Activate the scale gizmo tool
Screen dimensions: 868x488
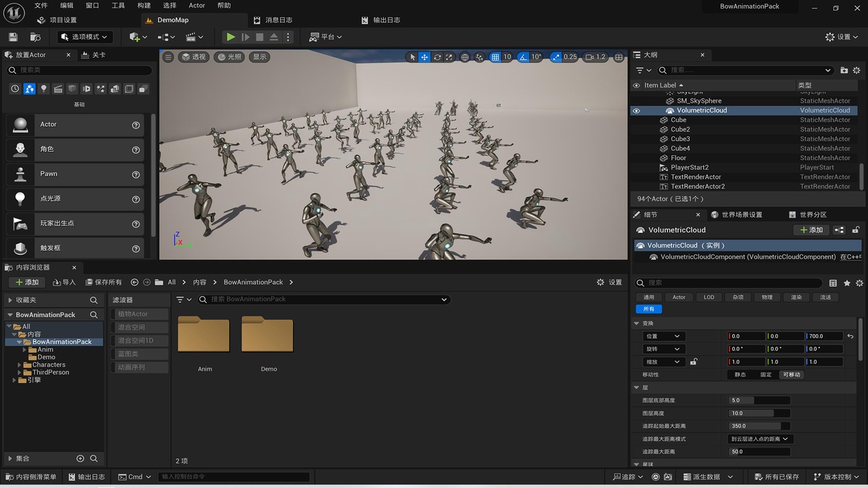[x=450, y=57]
